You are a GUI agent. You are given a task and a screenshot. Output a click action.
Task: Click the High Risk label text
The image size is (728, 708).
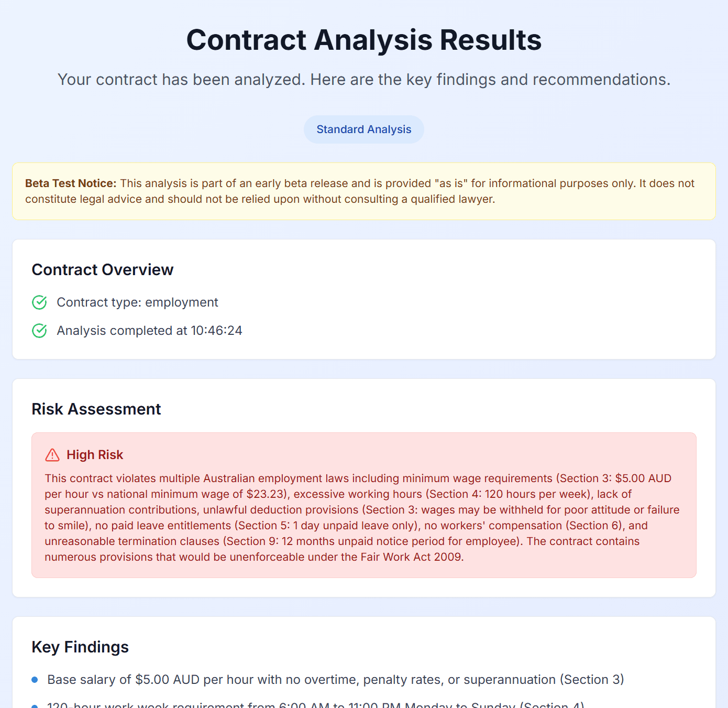pyautogui.click(x=94, y=455)
